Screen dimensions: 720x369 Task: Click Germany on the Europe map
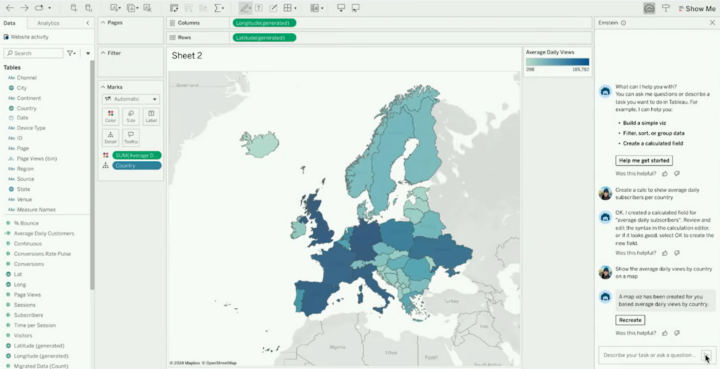(366, 240)
